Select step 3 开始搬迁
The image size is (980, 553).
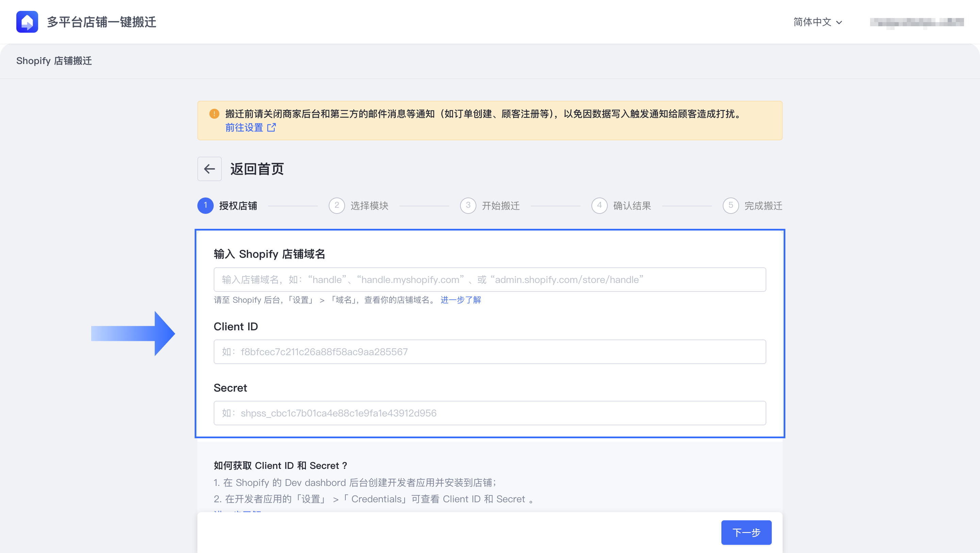tap(490, 206)
